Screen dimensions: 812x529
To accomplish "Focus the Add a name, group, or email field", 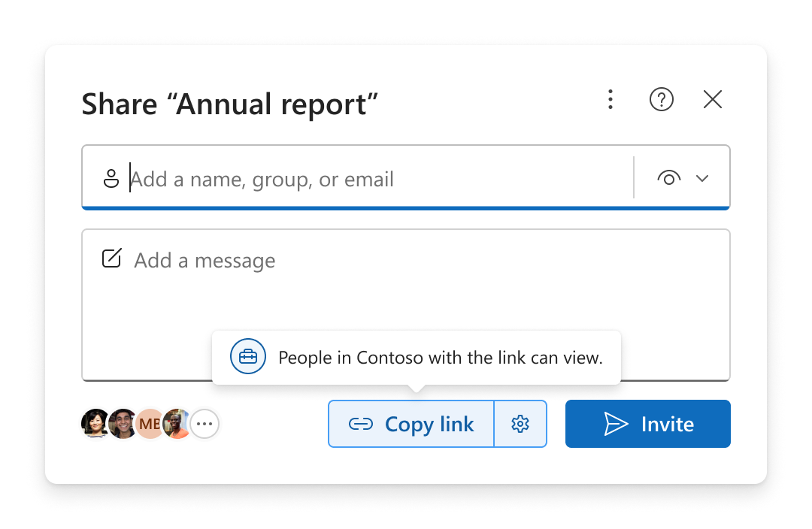I will coord(301,179).
